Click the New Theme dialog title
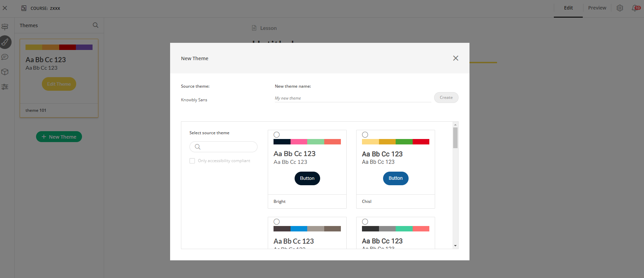Screen dimensions: 644x278 coord(195,58)
